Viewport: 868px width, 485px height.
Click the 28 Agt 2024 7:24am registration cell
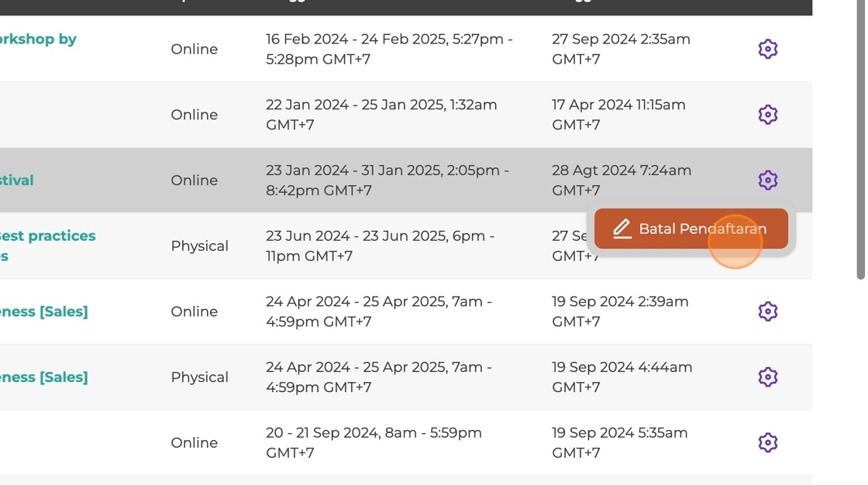621,180
